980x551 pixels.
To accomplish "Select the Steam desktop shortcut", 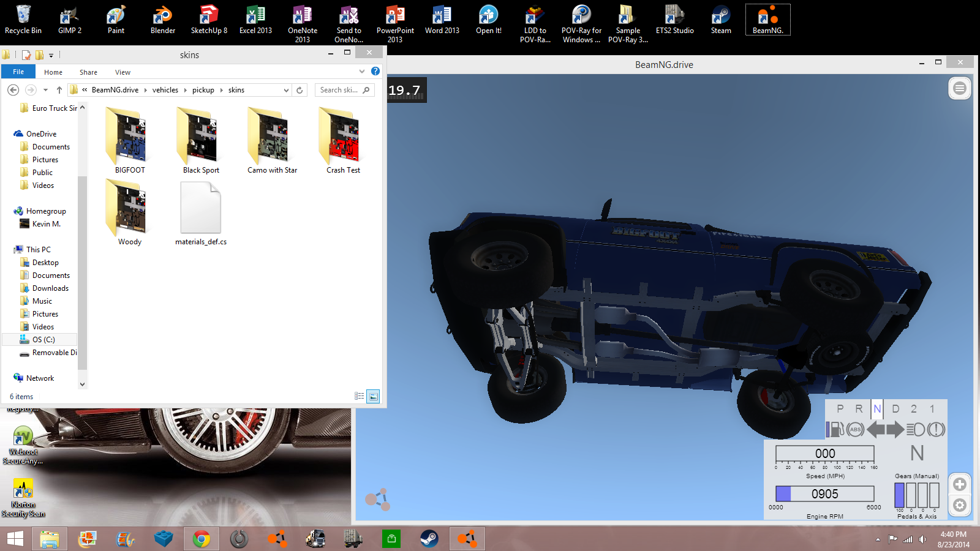I will coord(721,20).
